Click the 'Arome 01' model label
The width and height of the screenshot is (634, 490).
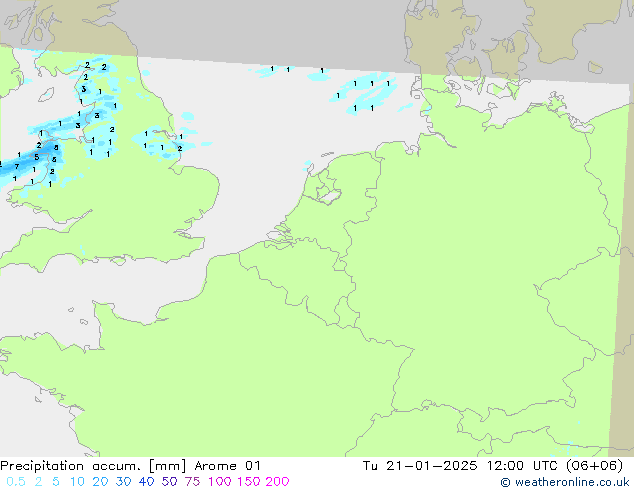pos(227,466)
